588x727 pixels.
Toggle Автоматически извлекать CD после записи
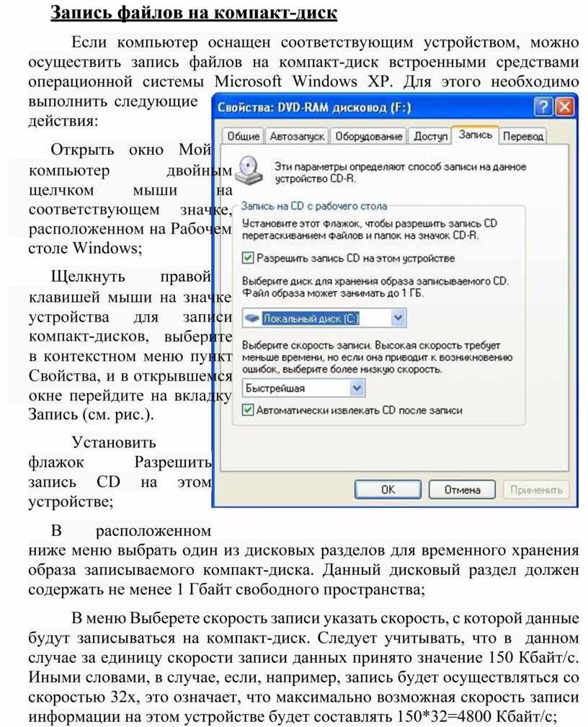(x=249, y=409)
